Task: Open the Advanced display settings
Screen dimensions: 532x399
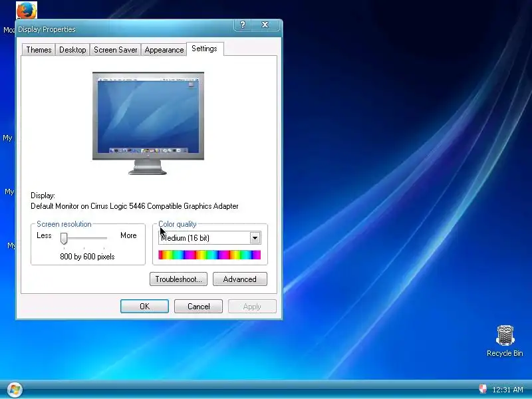Action: point(240,279)
